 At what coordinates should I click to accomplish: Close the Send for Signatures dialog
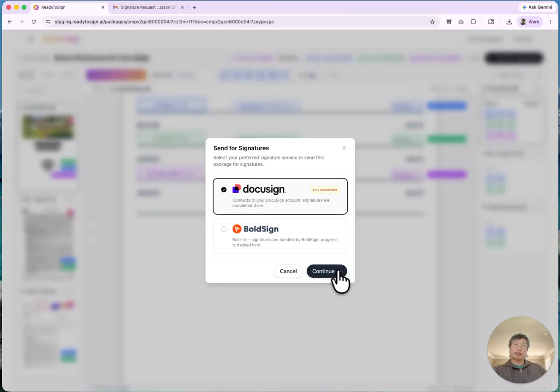(x=344, y=148)
